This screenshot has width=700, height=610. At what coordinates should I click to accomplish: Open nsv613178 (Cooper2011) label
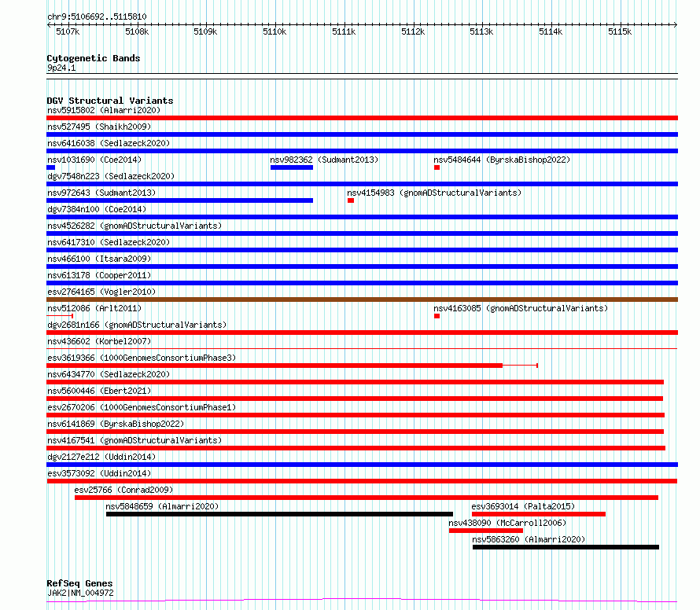99,275
